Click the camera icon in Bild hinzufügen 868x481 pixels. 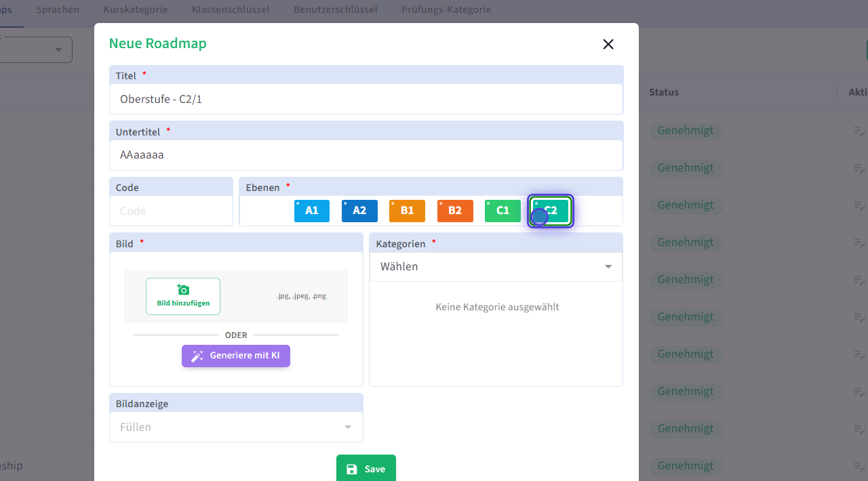[x=182, y=290]
